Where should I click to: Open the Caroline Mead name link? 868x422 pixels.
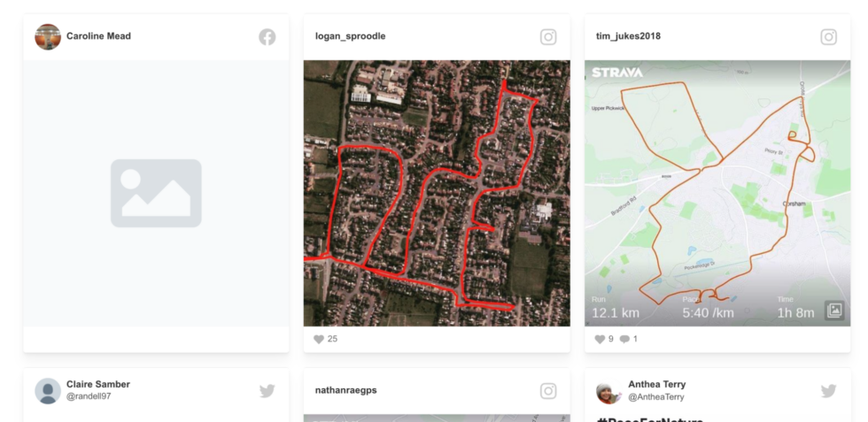[x=98, y=36]
